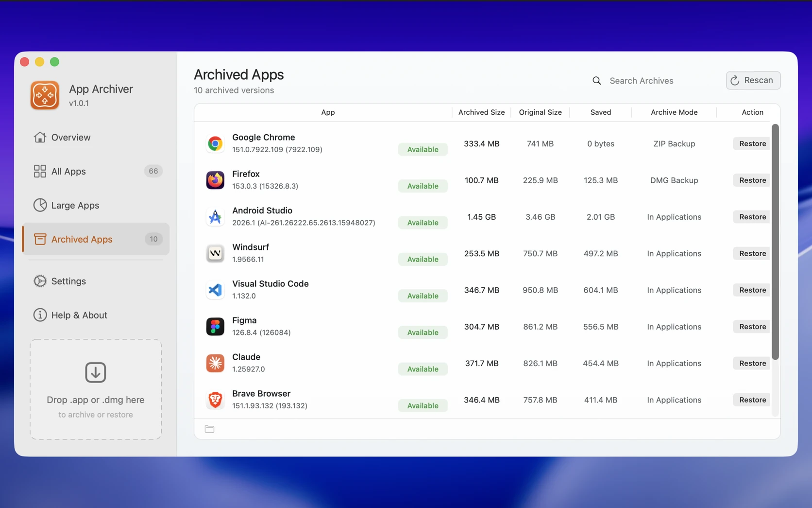Click the "ZIP Backup" archive mode cell
The width and height of the screenshot is (812, 508).
[674, 143]
